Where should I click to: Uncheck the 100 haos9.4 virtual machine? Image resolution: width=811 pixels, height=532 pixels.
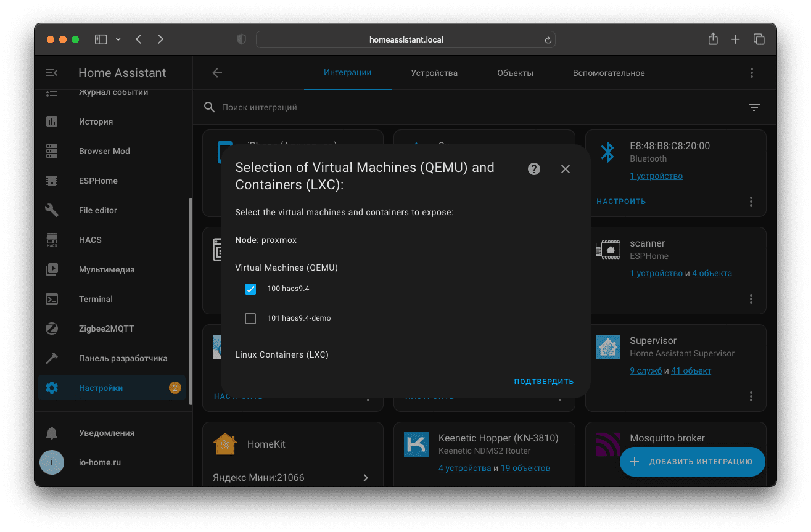[x=250, y=289]
